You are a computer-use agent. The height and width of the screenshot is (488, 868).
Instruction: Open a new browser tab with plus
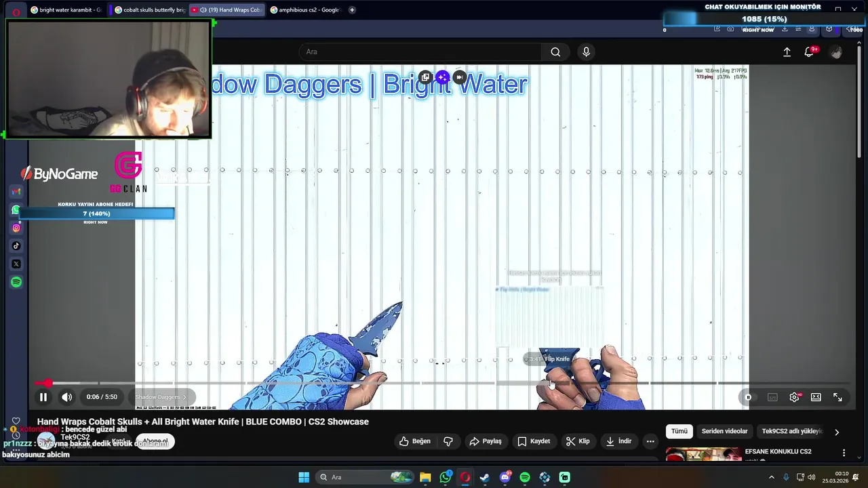(x=352, y=9)
